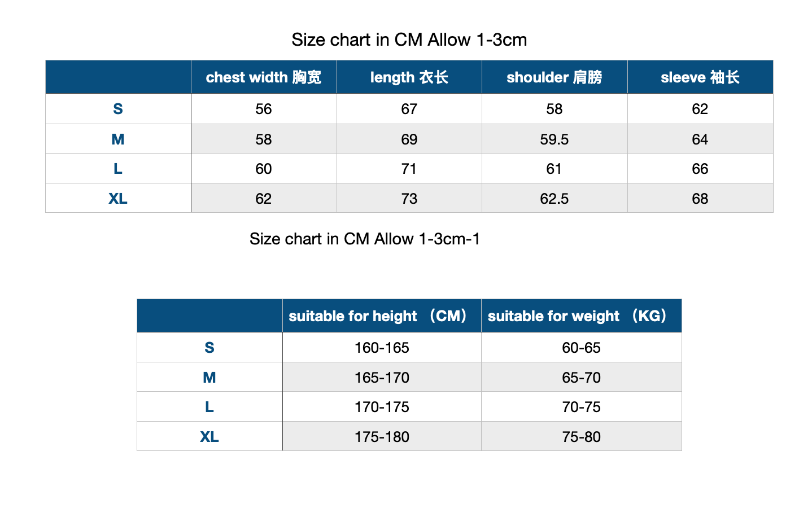The image size is (812, 508).
Task: Click the "suitable for height (CM)" header
Action: click(x=381, y=316)
